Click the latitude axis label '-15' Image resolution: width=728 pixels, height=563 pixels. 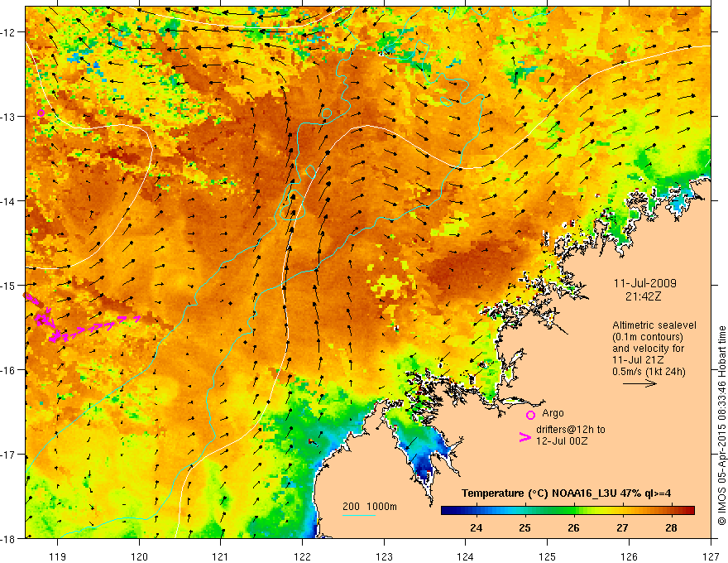click(9, 285)
